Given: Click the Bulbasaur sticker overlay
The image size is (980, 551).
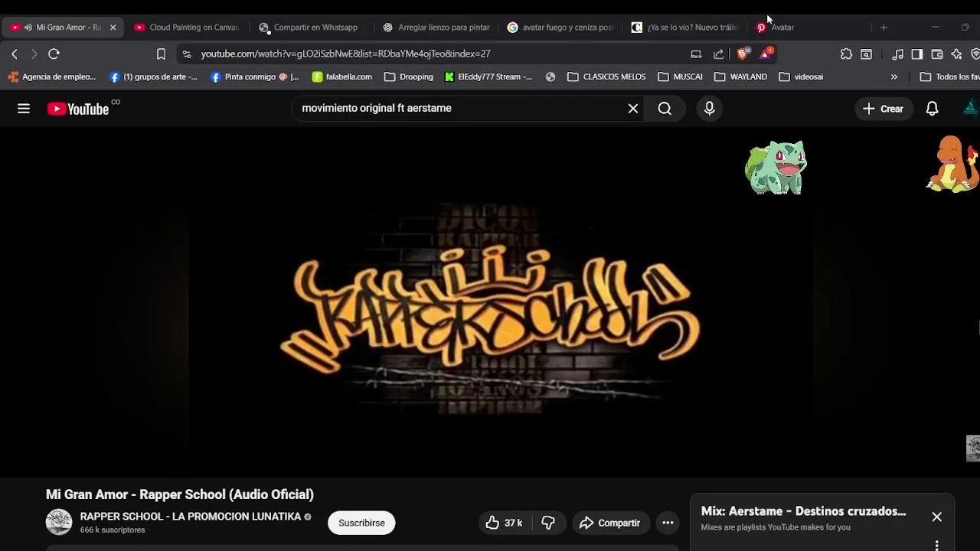Looking at the screenshot, I should click(776, 168).
